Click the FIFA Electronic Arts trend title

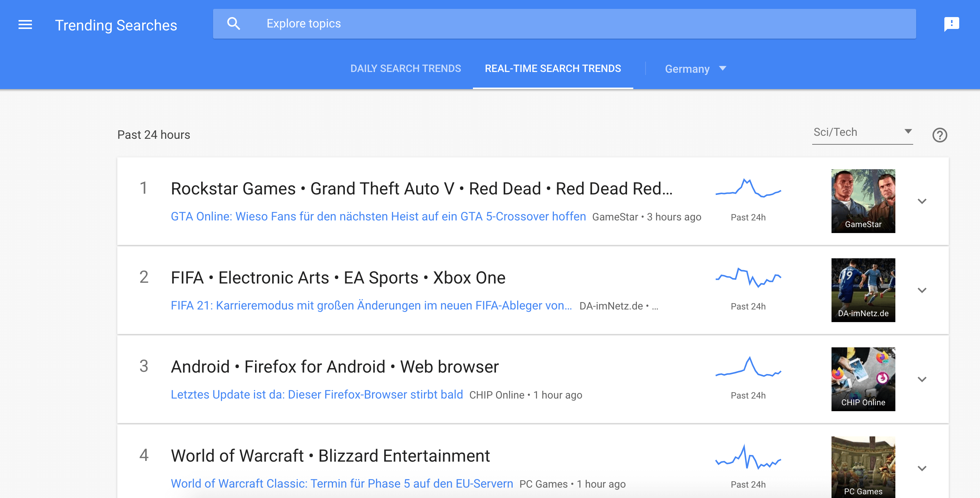coord(338,277)
